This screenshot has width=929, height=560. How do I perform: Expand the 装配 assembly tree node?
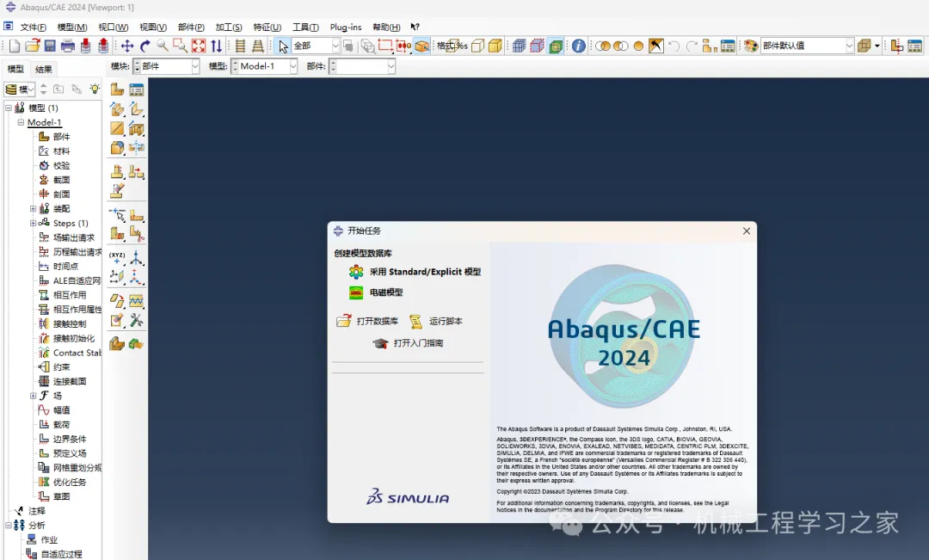[34, 208]
